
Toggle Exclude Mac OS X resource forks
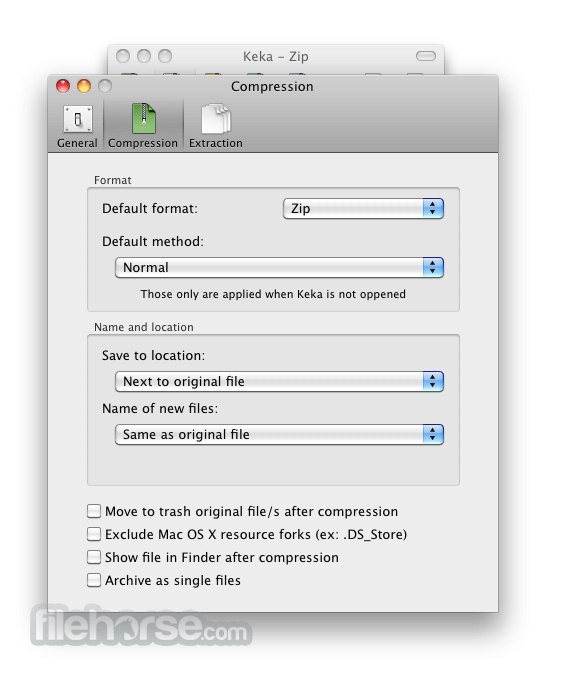[x=94, y=534]
